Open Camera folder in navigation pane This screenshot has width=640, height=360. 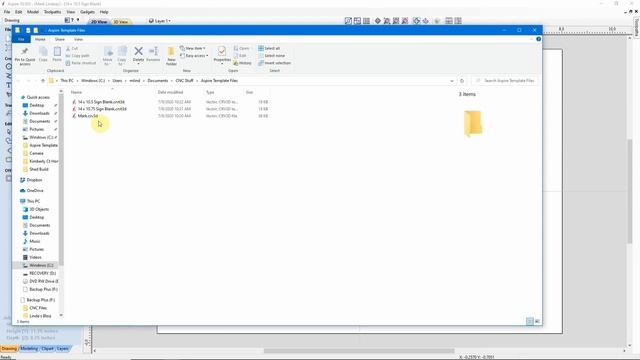tap(36, 153)
